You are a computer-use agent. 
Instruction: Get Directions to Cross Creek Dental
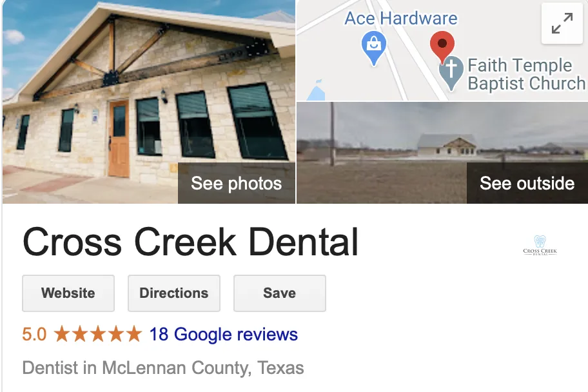click(x=174, y=293)
